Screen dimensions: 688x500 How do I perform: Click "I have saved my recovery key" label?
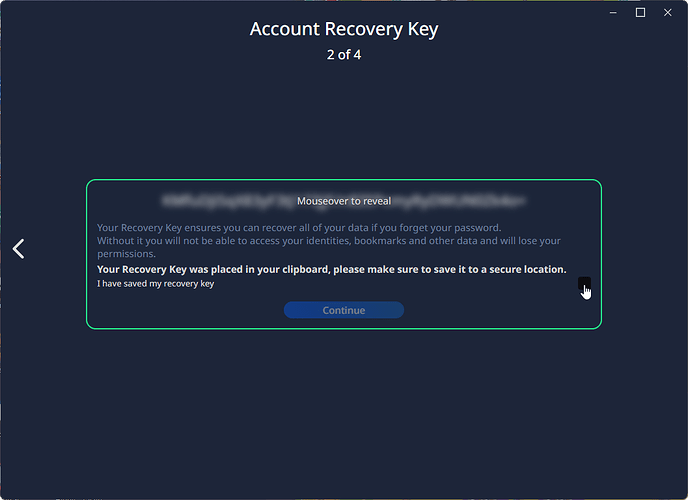(x=155, y=284)
